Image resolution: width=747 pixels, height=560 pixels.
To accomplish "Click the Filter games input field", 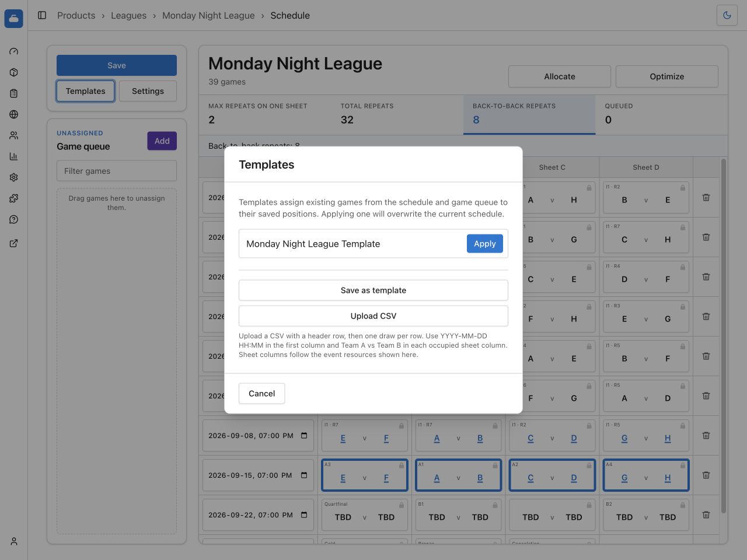I will tap(117, 171).
